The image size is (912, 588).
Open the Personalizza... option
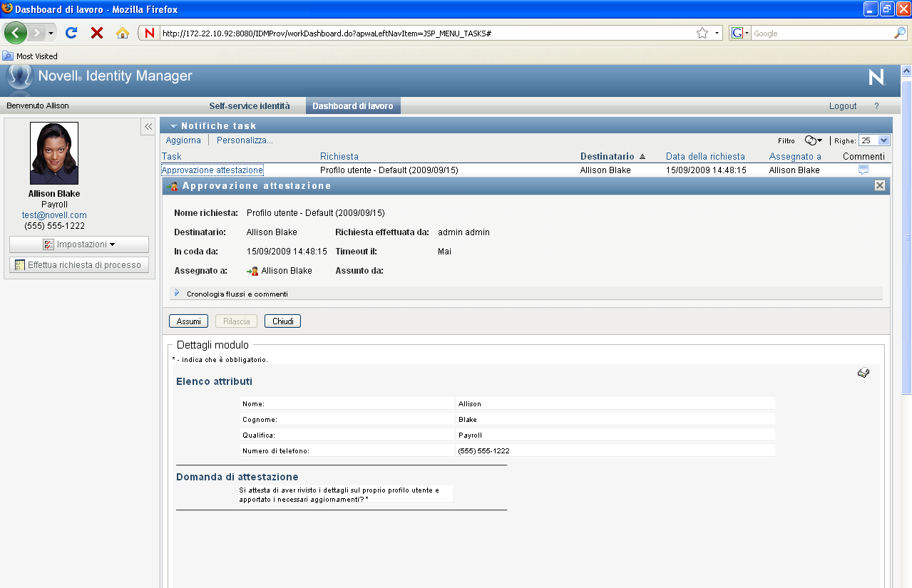[245, 140]
